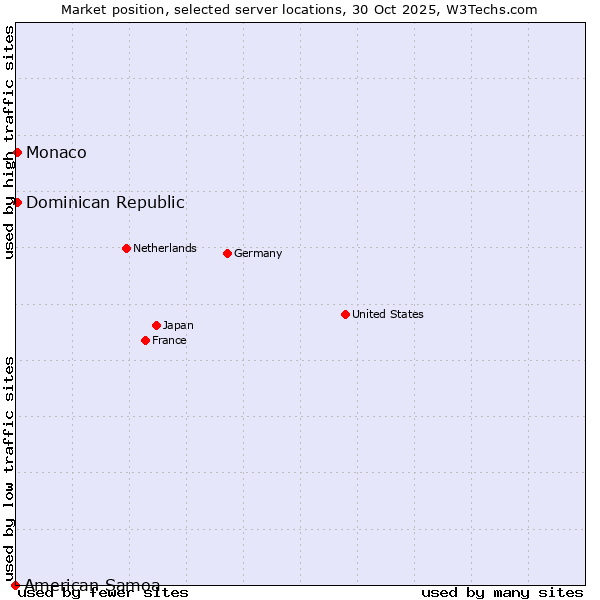
Task: Click the Germany text label
Action: [x=258, y=253]
